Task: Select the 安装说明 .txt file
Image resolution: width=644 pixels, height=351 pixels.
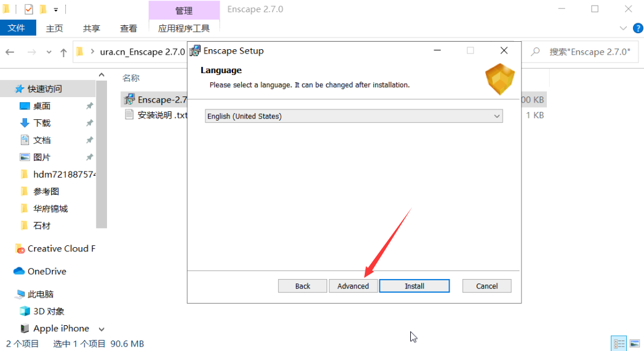Action: tap(162, 116)
